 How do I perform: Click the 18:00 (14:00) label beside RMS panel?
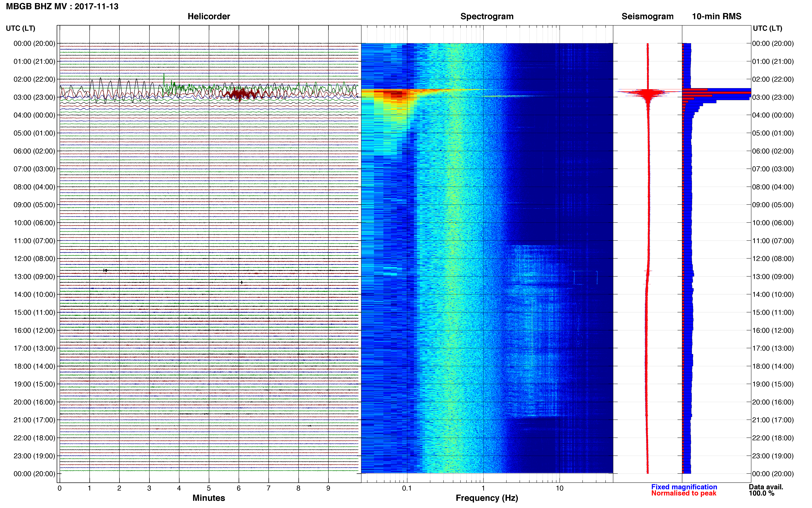(x=773, y=366)
